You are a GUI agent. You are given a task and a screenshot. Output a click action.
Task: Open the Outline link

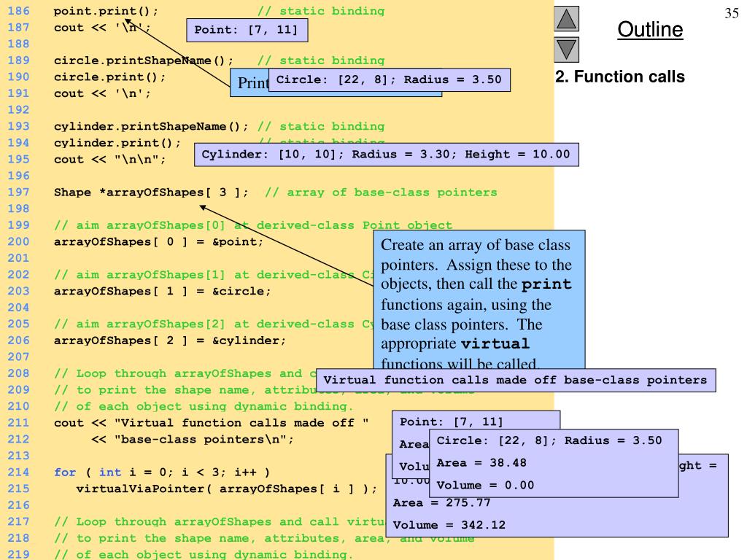[650, 29]
